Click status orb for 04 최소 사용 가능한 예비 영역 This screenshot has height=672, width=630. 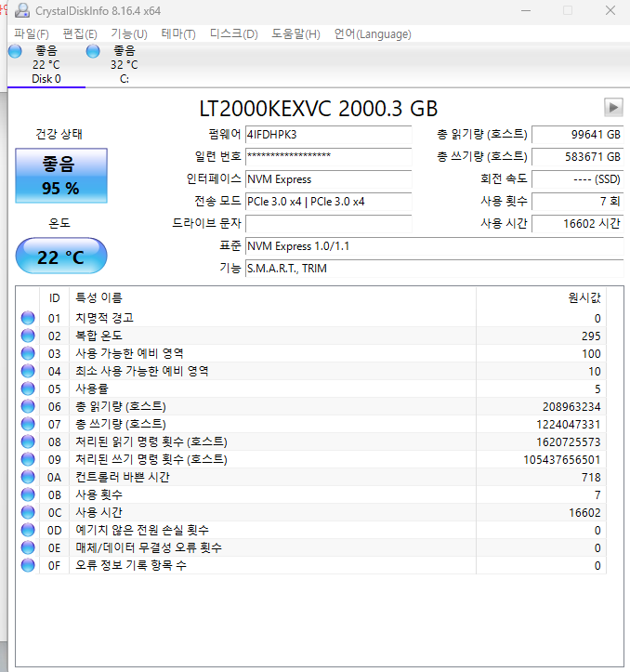[28, 371]
